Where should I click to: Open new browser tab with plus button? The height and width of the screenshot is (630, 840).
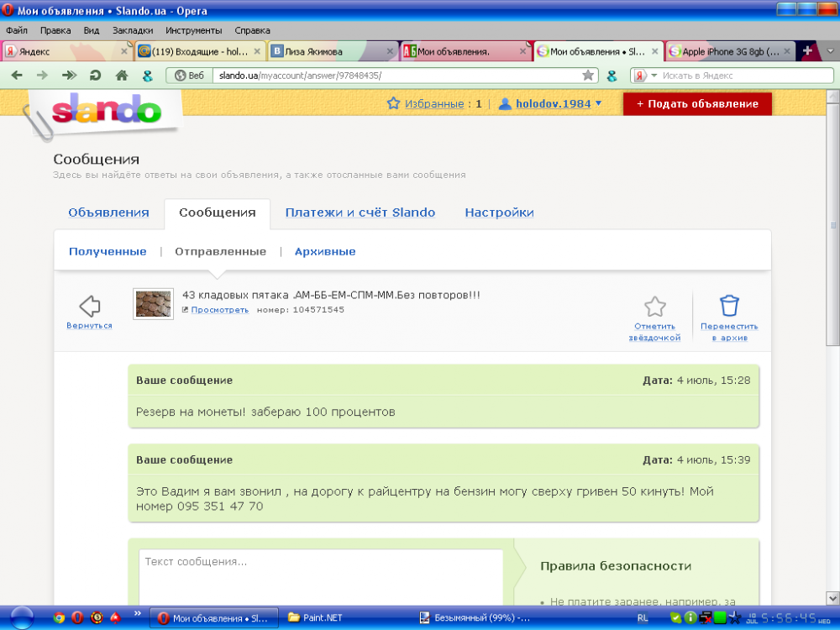coord(807,51)
